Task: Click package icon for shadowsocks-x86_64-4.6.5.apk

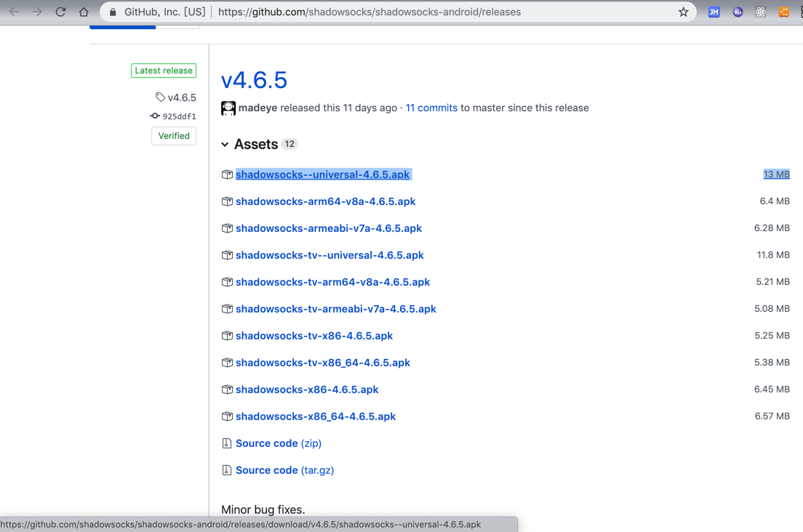Action: click(x=227, y=416)
